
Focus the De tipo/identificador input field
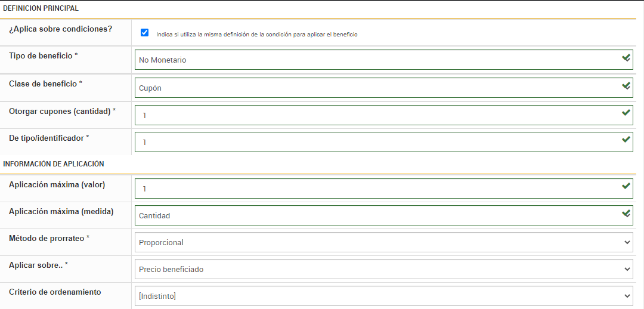[376, 142]
